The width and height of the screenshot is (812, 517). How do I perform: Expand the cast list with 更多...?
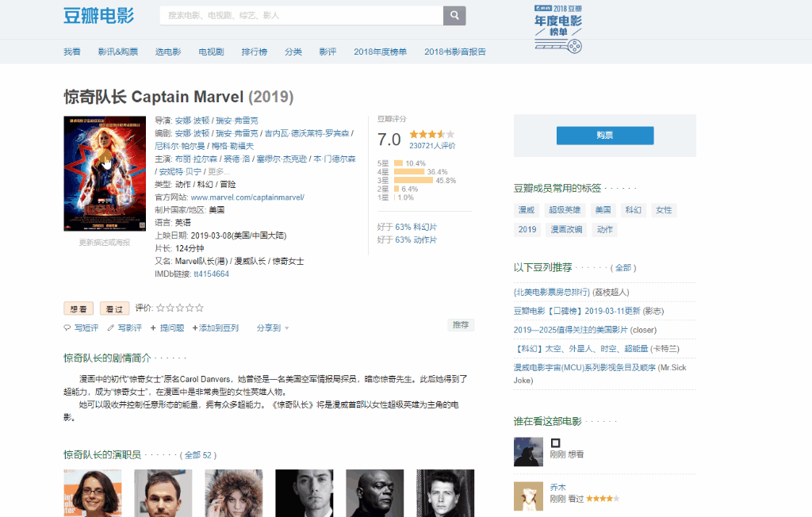click(219, 171)
